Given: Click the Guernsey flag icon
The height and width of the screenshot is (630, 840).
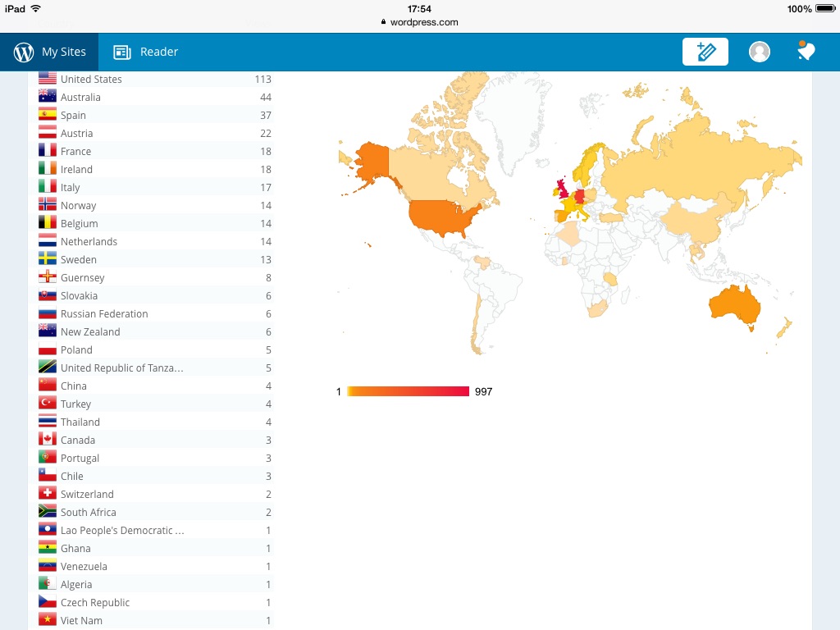Looking at the screenshot, I should coord(48,278).
